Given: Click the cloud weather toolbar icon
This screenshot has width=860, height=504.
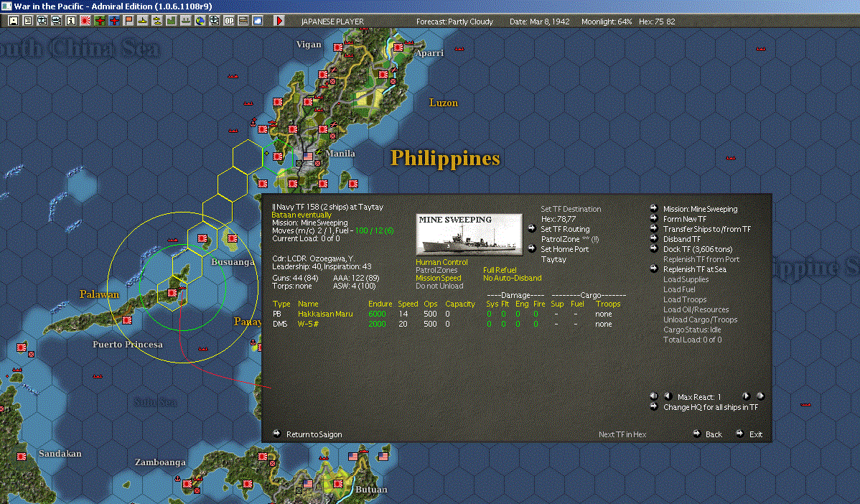Looking at the screenshot, I should pyautogui.click(x=257, y=21).
